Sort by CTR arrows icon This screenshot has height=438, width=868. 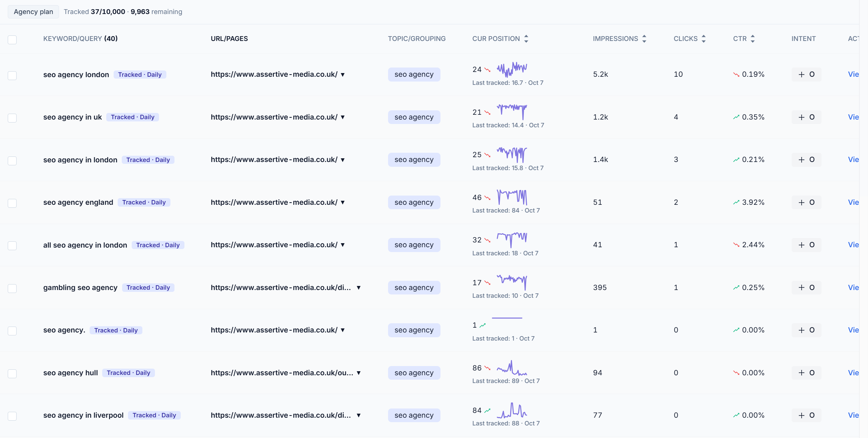(x=753, y=39)
